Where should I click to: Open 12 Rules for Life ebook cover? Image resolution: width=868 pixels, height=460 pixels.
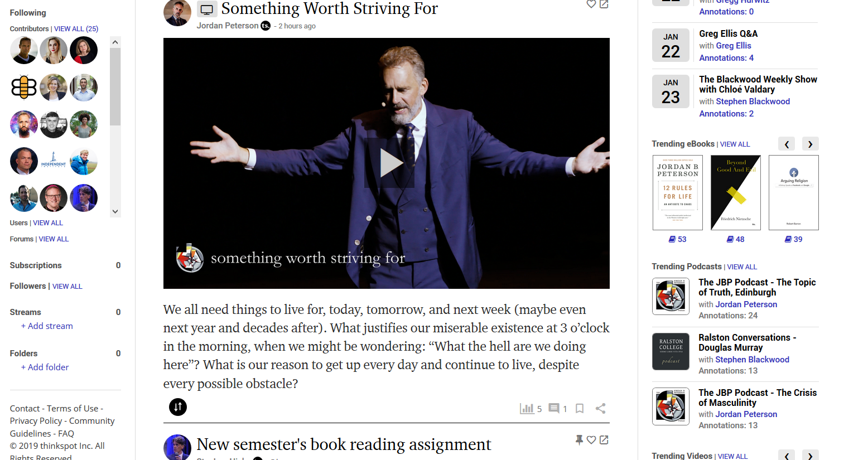(678, 193)
